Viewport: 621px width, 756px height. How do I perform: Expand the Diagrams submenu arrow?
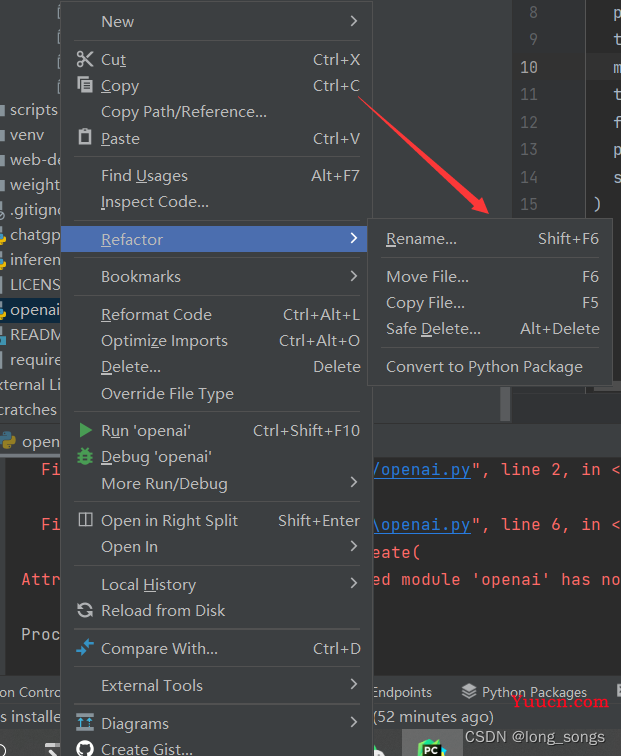click(354, 722)
